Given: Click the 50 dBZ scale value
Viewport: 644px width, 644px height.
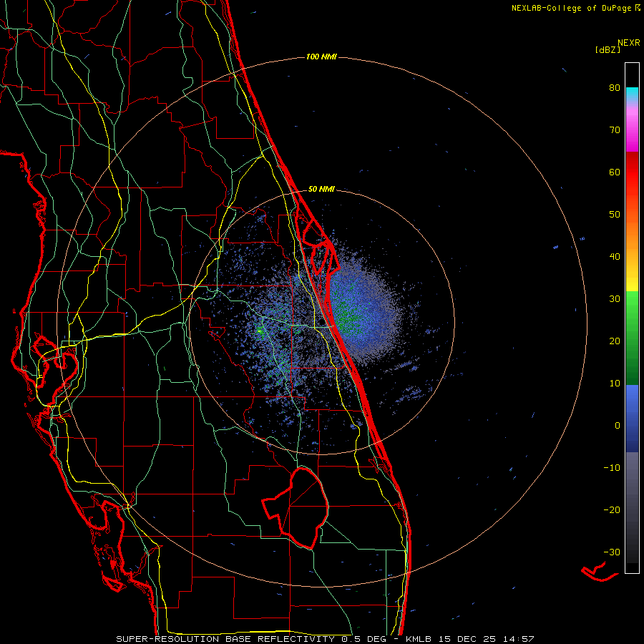Looking at the screenshot, I should pyautogui.click(x=615, y=215).
